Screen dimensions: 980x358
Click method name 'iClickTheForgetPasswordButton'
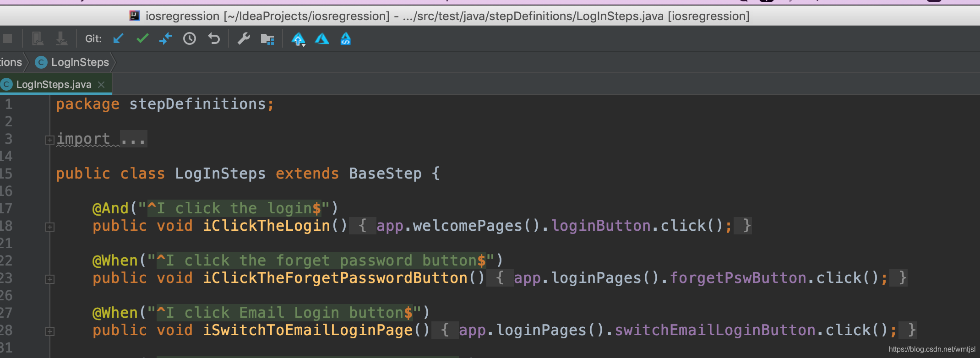click(x=335, y=278)
